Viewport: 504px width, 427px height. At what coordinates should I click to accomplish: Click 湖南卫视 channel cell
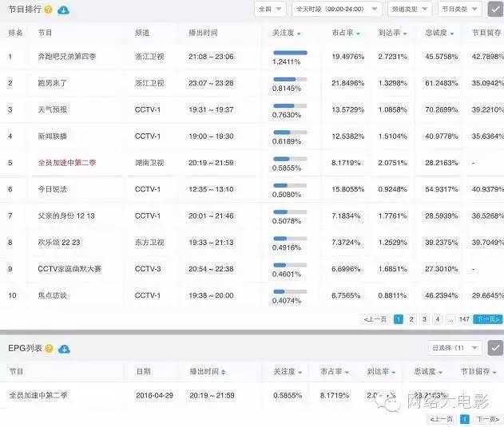[149, 163]
